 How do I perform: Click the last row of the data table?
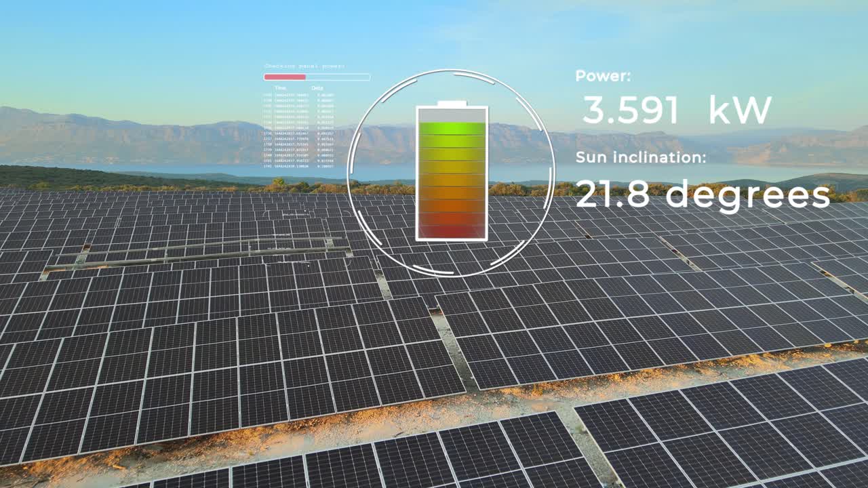pyautogui.click(x=298, y=165)
